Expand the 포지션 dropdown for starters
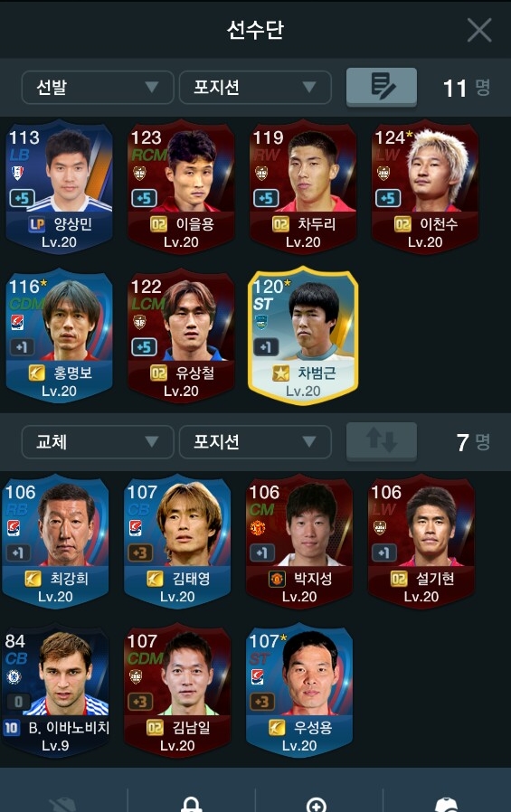Image resolution: width=511 pixels, height=812 pixels. 255,87
